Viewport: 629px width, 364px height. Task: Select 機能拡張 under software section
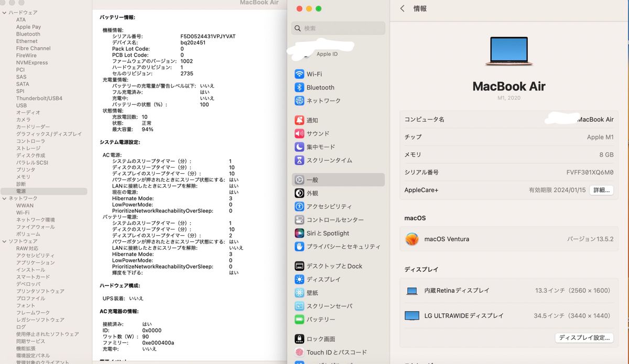26,349
